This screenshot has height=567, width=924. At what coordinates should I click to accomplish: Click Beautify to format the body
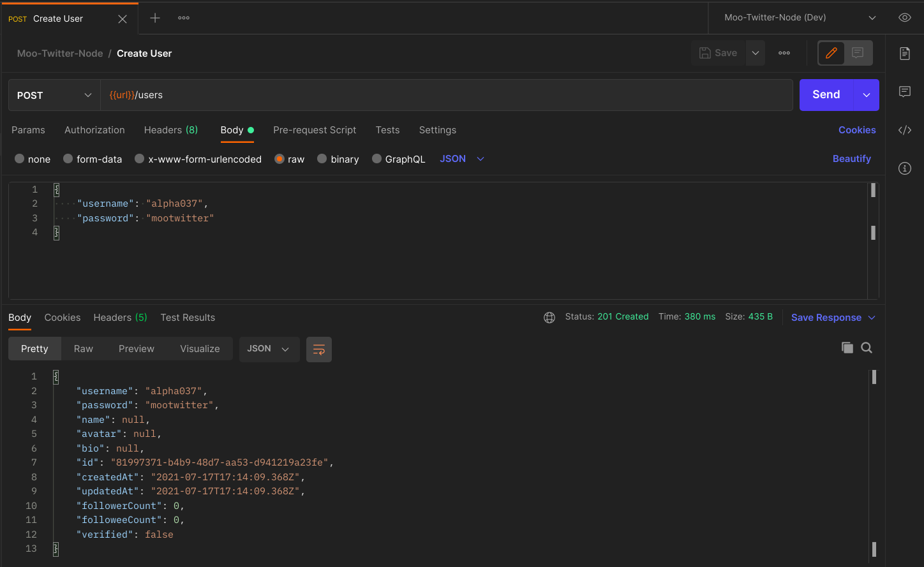[851, 159]
